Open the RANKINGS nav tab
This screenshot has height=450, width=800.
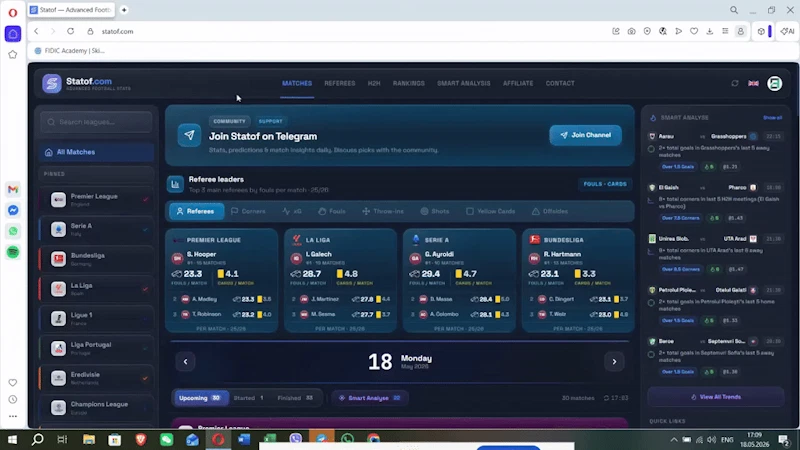tap(409, 83)
